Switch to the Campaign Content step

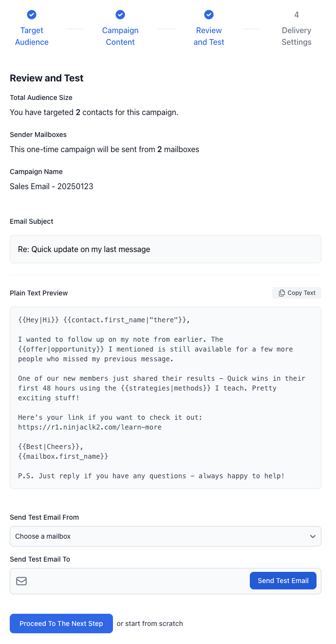click(x=120, y=36)
